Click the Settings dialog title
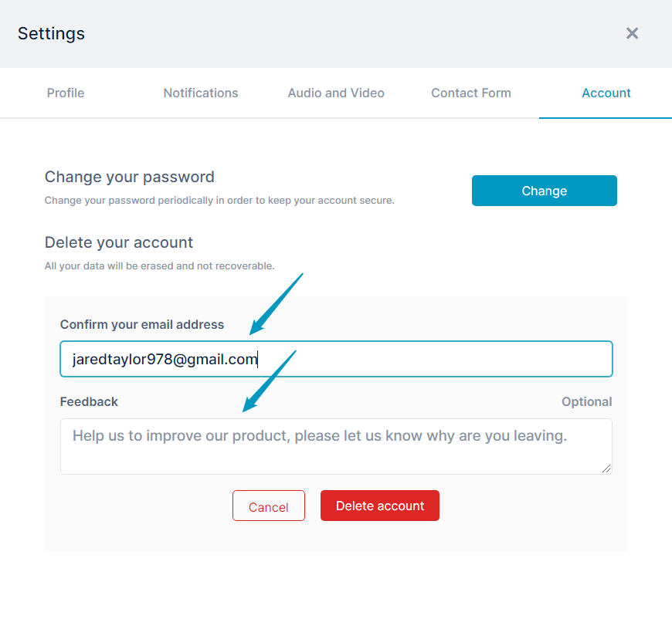Screen dimensions: 672x619 pyautogui.click(x=51, y=33)
